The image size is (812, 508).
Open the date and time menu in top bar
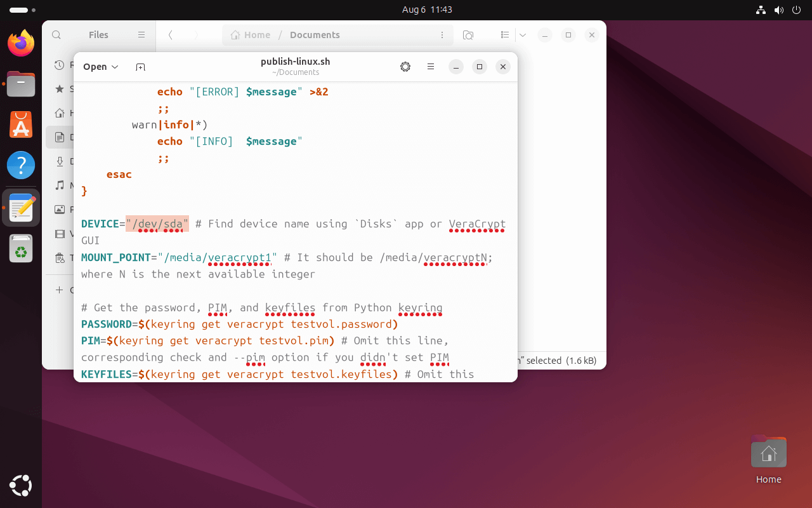click(427, 10)
